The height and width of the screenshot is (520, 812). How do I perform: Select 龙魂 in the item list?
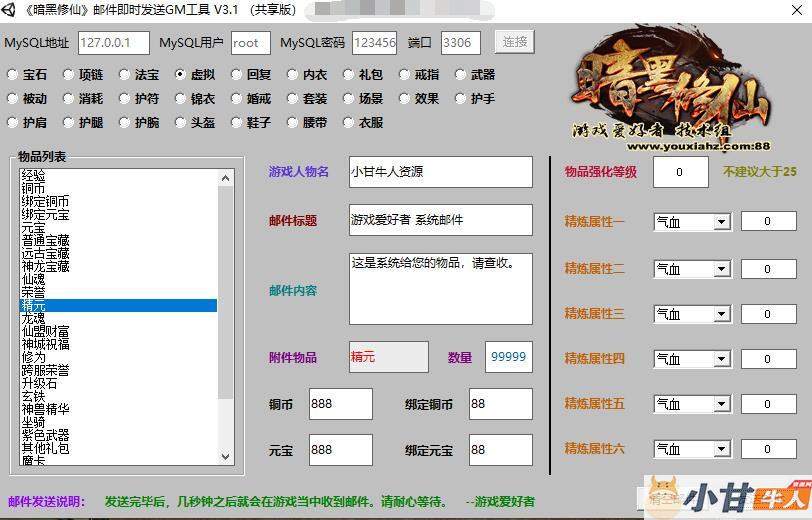33,319
